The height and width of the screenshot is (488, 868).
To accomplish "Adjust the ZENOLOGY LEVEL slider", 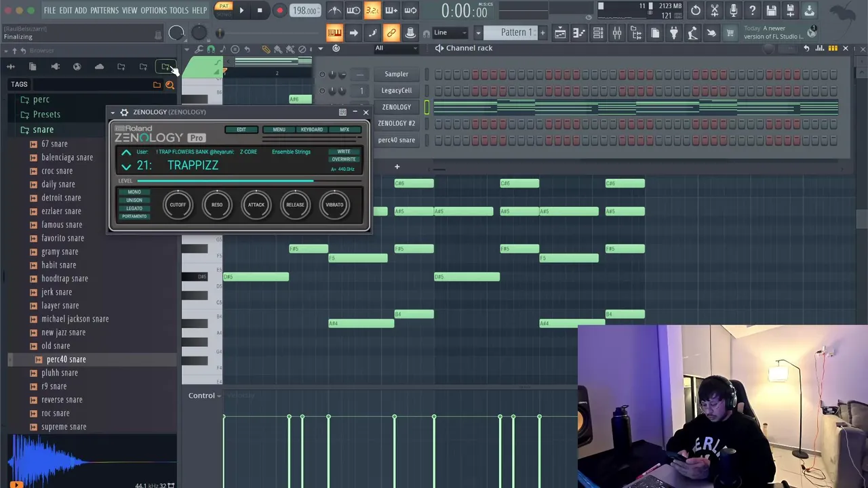I will click(251, 181).
